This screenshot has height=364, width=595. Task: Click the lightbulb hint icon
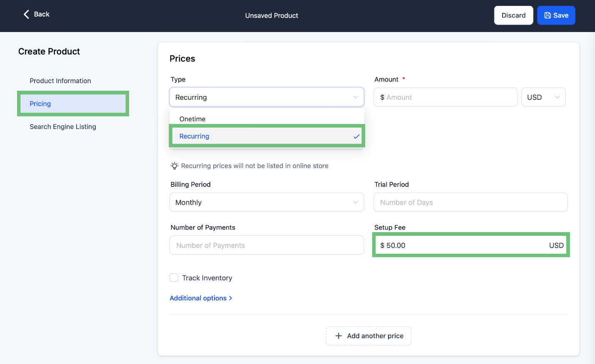174,166
